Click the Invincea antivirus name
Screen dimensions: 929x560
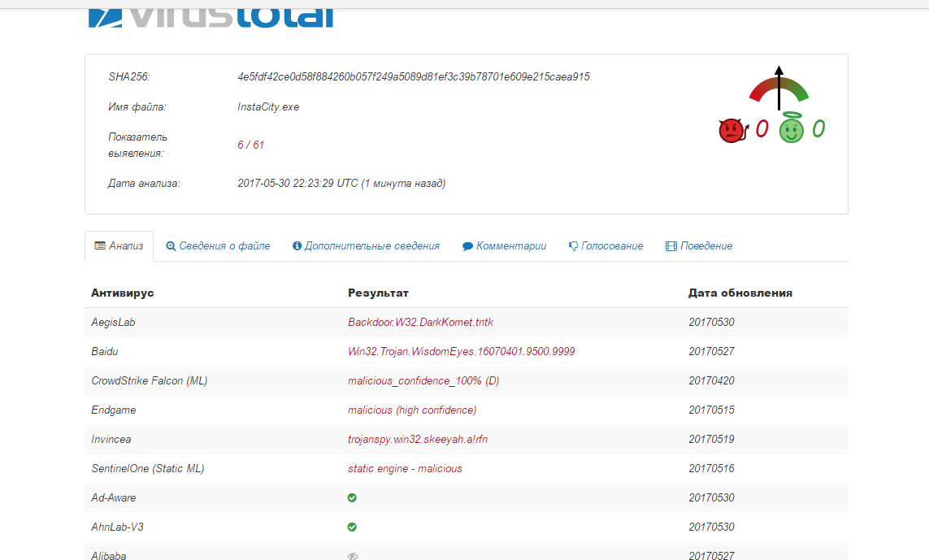click(111, 440)
